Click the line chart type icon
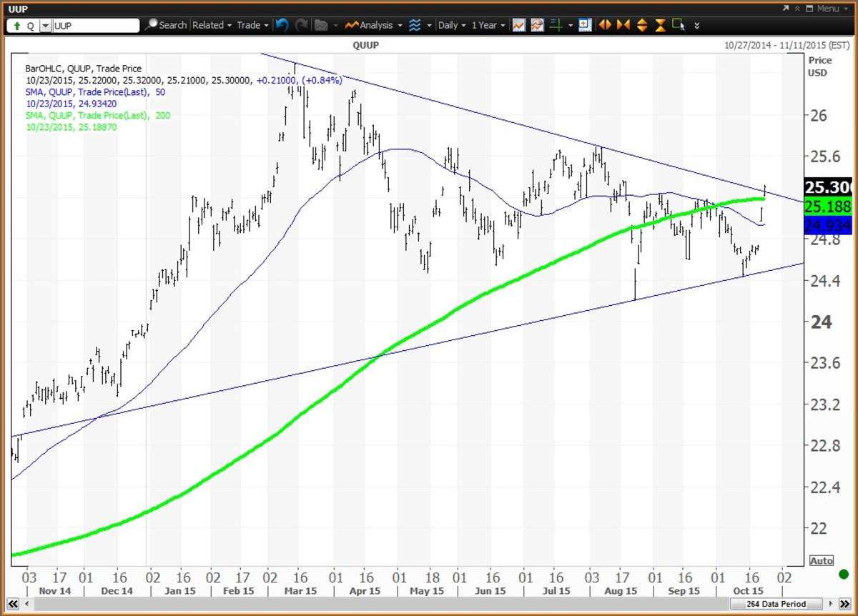This screenshot has width=858, height=616. click(518, 25)
